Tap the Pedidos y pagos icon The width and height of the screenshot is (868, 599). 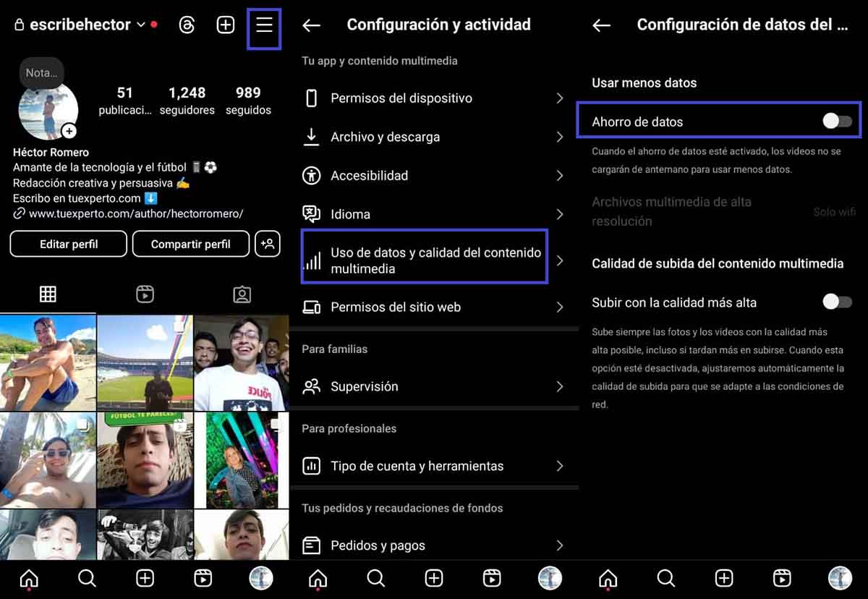pos(311,545)
